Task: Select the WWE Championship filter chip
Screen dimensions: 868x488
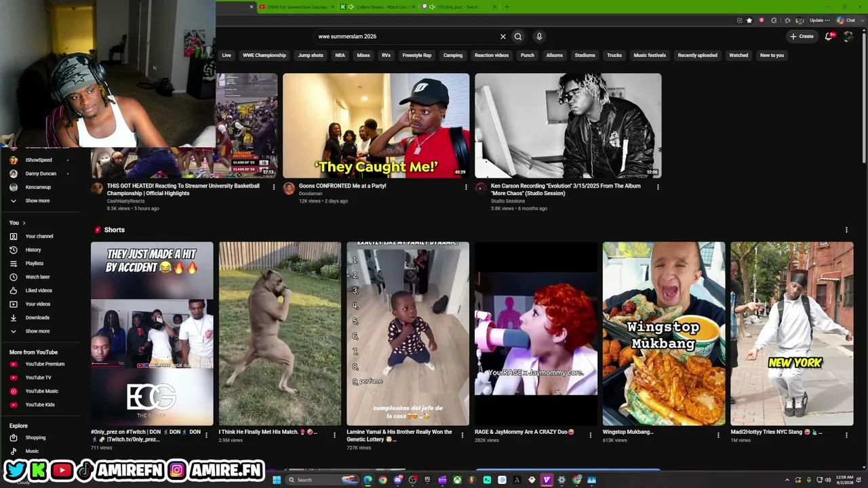Action: [264, 56]
